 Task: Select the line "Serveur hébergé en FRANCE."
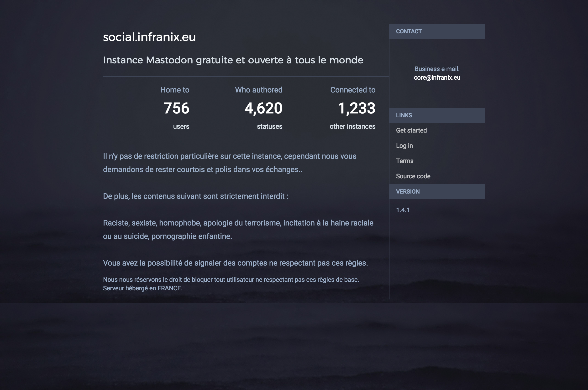click(143, 288)
